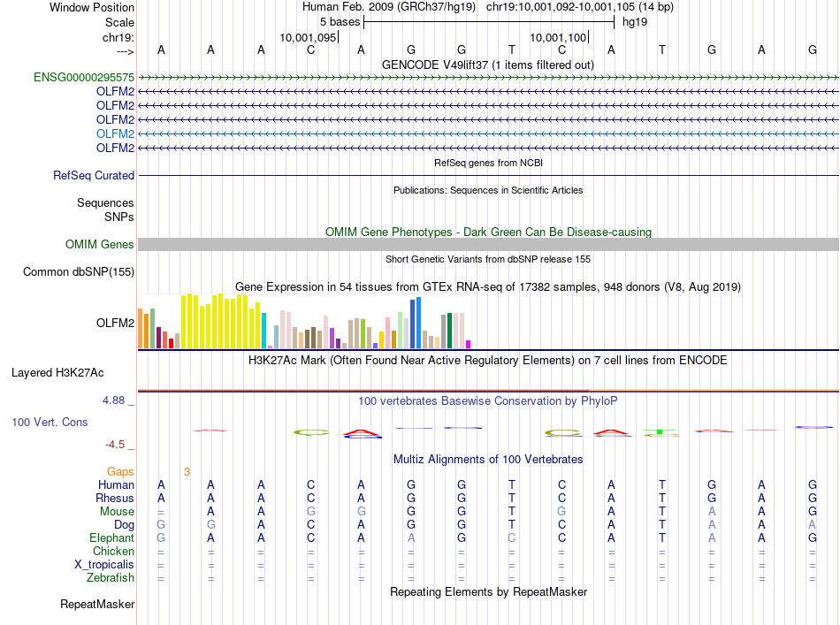
Task: Click the 10,001,095 ruler coordinate
Action: click(x=308, y=37)
